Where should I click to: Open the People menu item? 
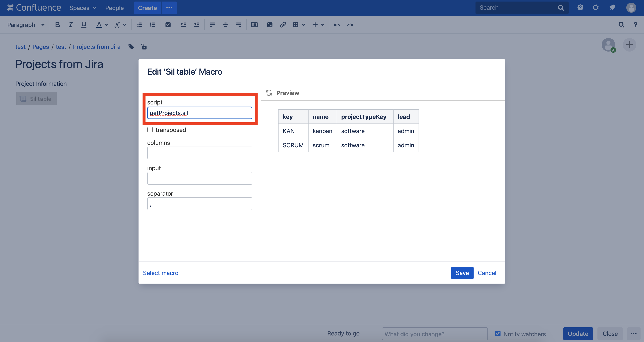pos(114,8)
